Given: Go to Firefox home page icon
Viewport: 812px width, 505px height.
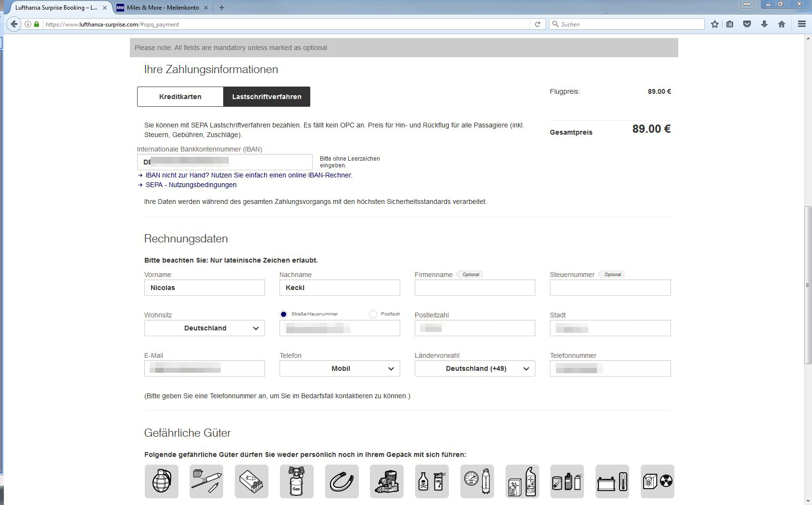Looking at the screenshot, I should (x=782, y=24).
